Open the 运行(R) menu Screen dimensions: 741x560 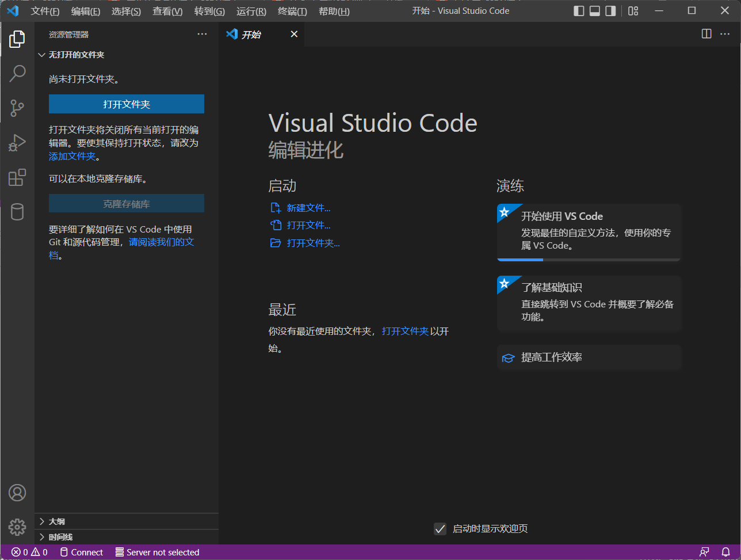click(x=251, y=12)
